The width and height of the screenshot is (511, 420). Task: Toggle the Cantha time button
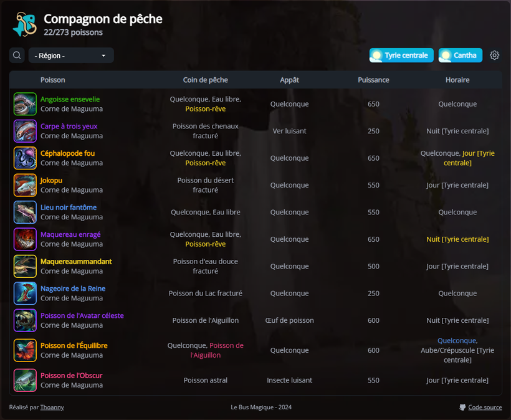[x=460, y=55]
